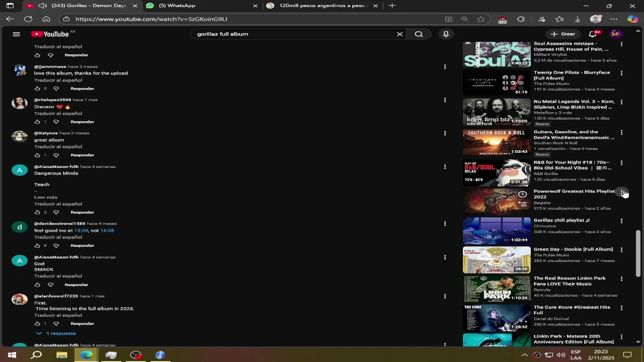
Task: Open File Explorer from the taskbar
Action: pos(61,355)
